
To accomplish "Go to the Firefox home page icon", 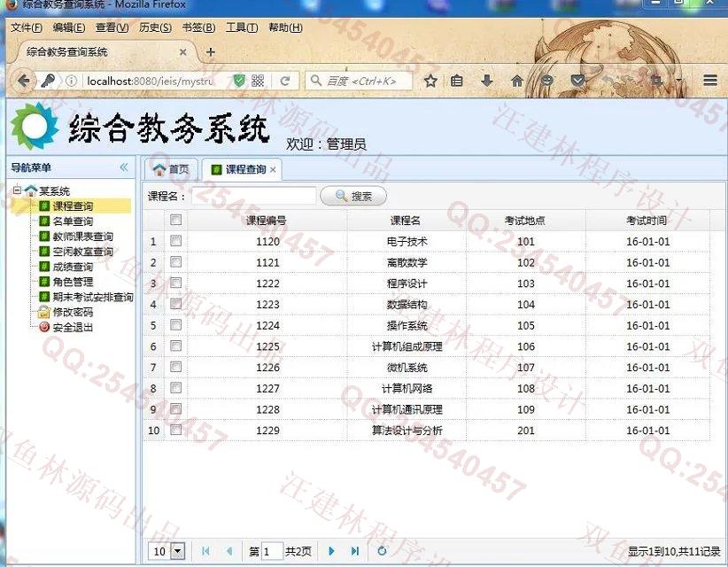I will 516,81.
